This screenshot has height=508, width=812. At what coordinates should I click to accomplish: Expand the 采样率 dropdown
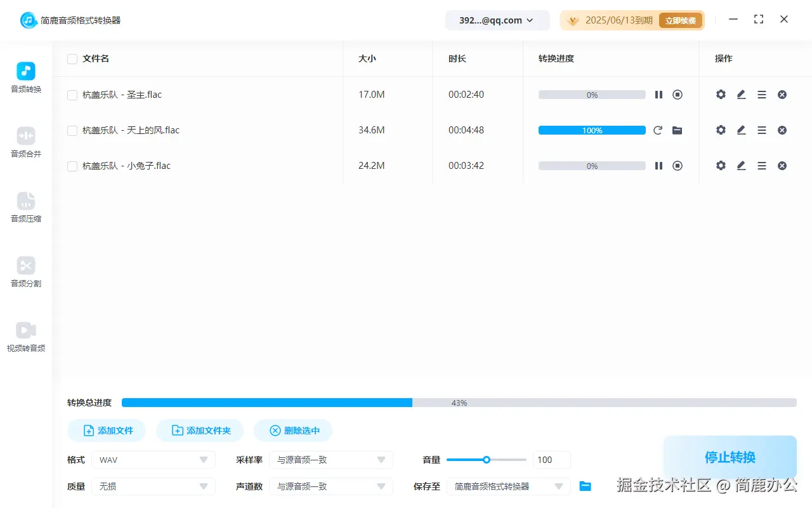click(331, 459)
